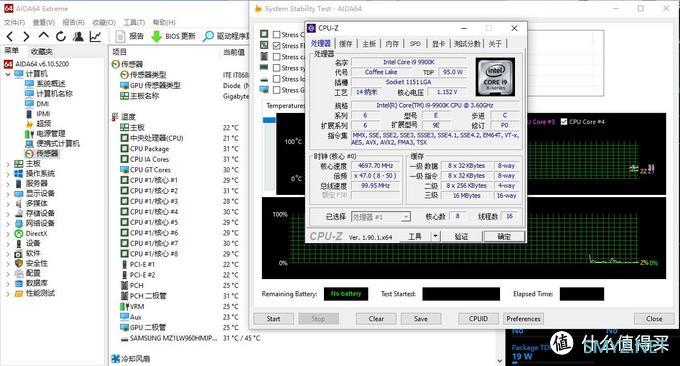
Task: Toggle CPU Core #4 graph checkbox
Action: pyautogui.click(x=564, y=122)
